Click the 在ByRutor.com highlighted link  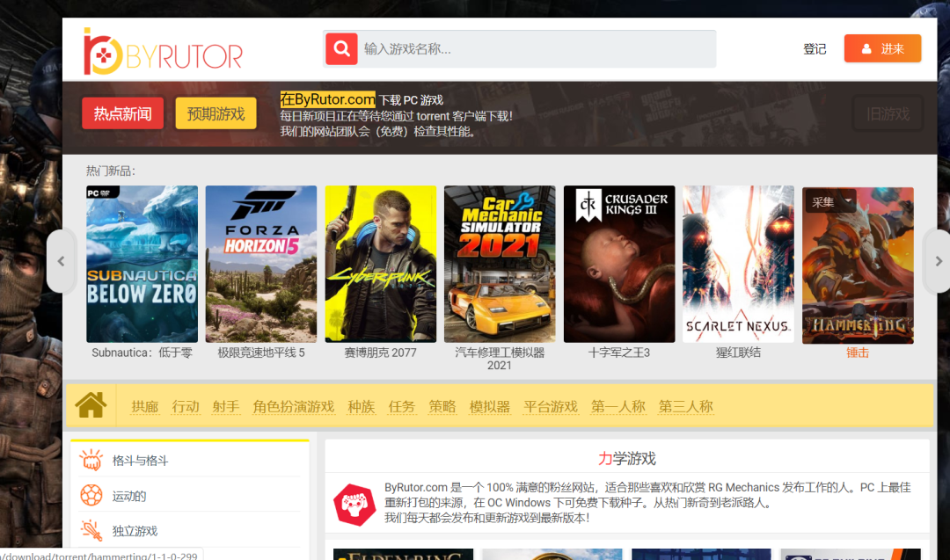[x=328, y=99]
